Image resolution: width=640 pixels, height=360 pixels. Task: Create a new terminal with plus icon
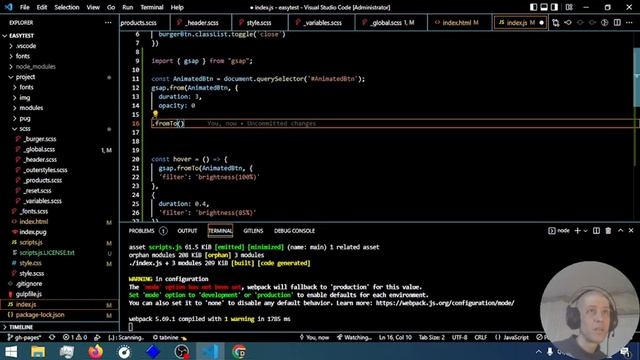tap(577, 231)
